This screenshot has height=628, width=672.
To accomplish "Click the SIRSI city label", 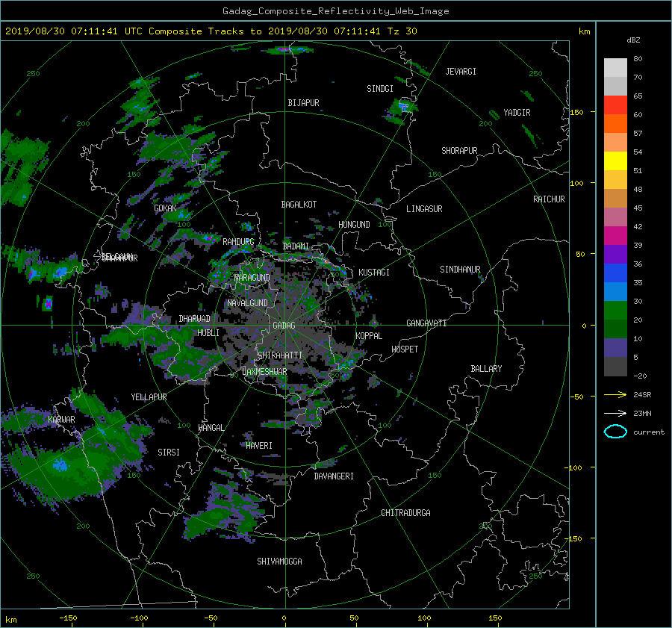I will pyautogui.click(x=169, y=453).
